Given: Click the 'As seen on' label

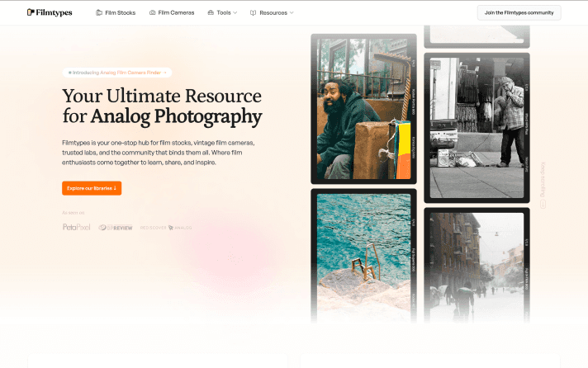Looking at the screenshot, I should 73,213.
